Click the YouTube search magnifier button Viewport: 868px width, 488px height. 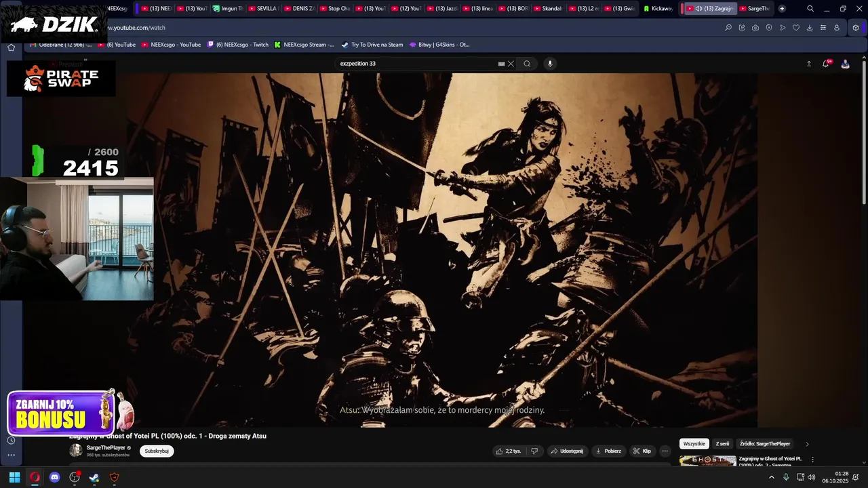pyautogui.click(x=527, y=64)
